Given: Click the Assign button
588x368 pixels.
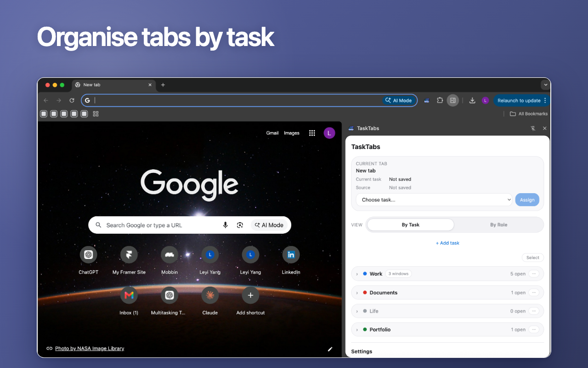Looking at the screenshot, I should click(x=527, y=200).
